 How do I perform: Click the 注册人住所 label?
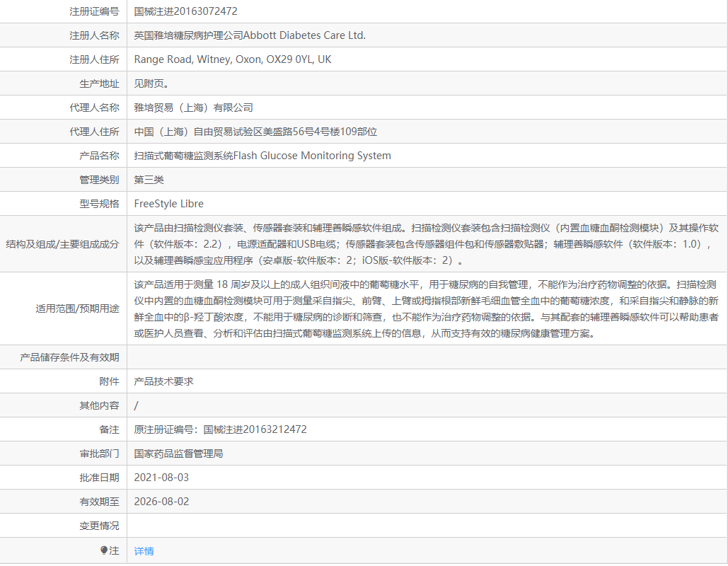(x=94, y=59)
